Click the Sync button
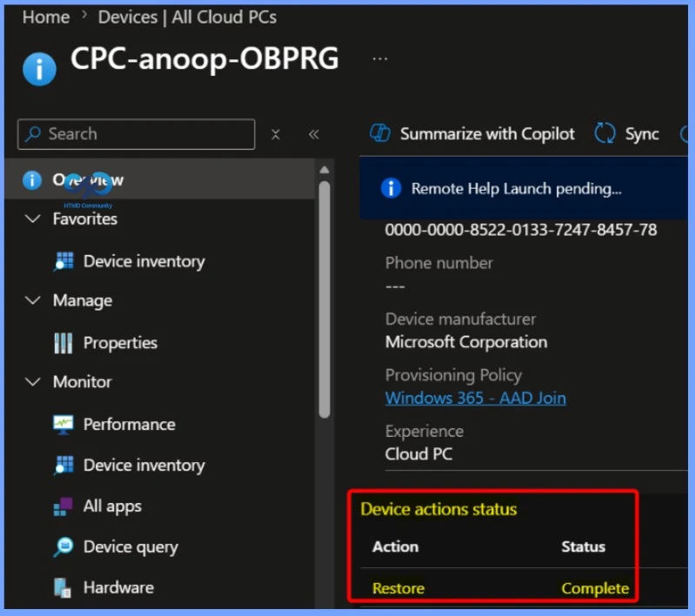 627,134
